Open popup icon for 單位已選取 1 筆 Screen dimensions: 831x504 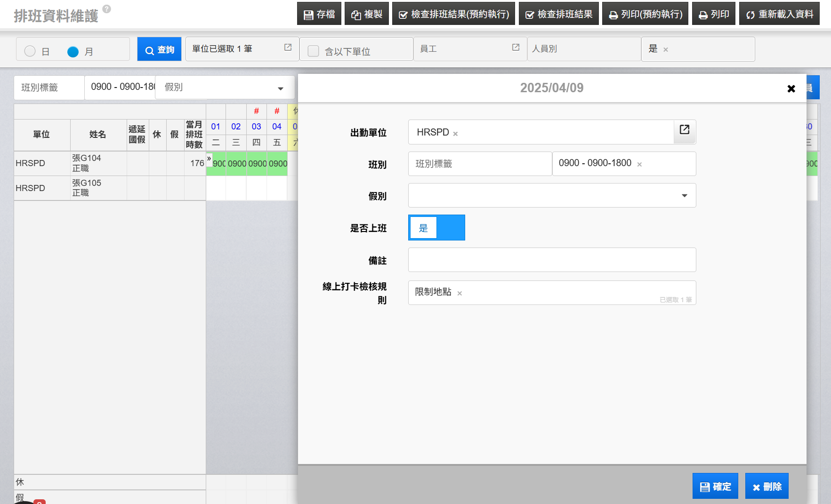coord(288,48)
